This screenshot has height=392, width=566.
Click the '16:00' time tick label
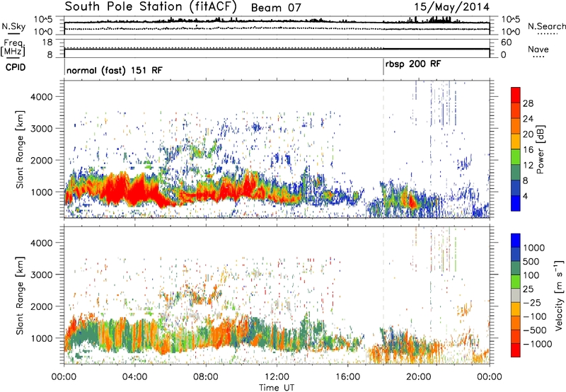point(347,377)
